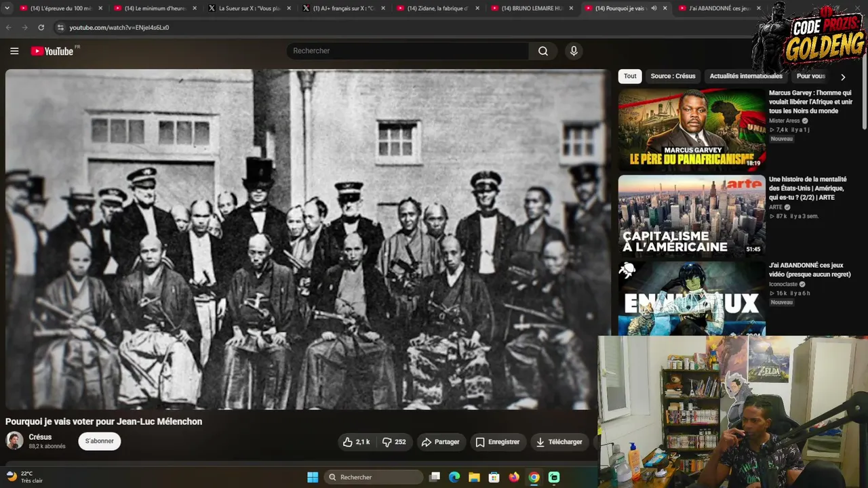The width and height of the screenshot is (868, 488).
Task: Reload the page in Chrome
Action: tap(41, 28)
